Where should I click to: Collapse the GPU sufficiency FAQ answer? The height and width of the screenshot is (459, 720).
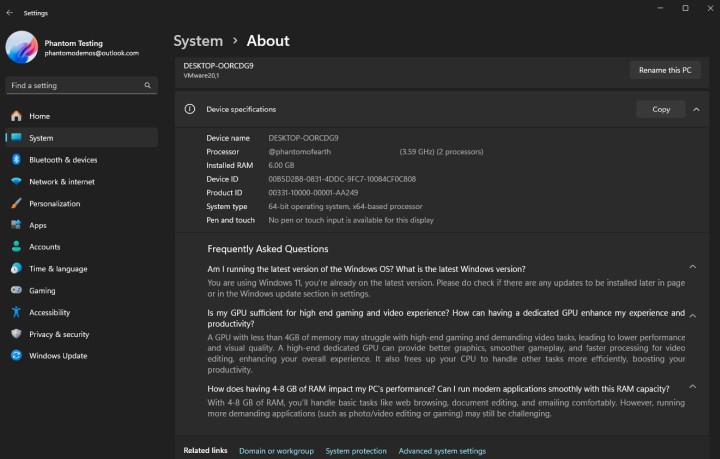693,313
